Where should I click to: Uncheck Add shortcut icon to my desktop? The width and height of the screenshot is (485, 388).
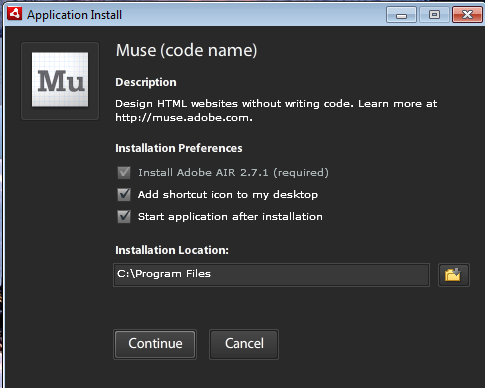(124, 194)
